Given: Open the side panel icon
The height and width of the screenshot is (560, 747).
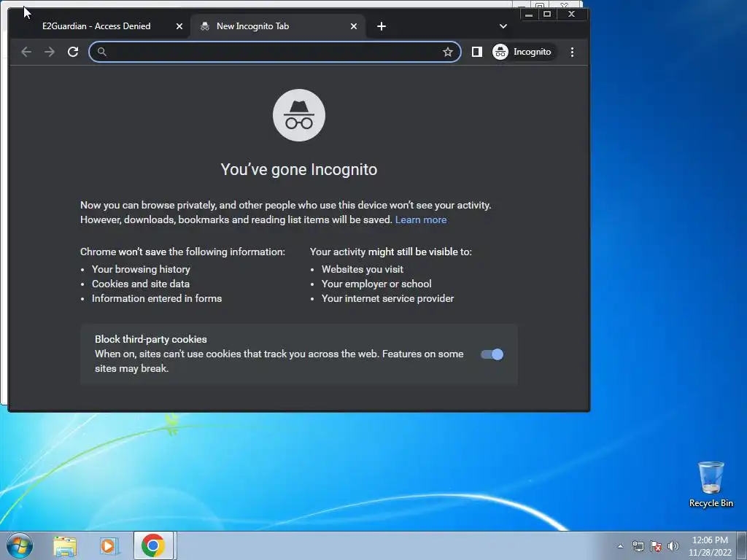Looking at the screenshot, I should coord(477,52).
